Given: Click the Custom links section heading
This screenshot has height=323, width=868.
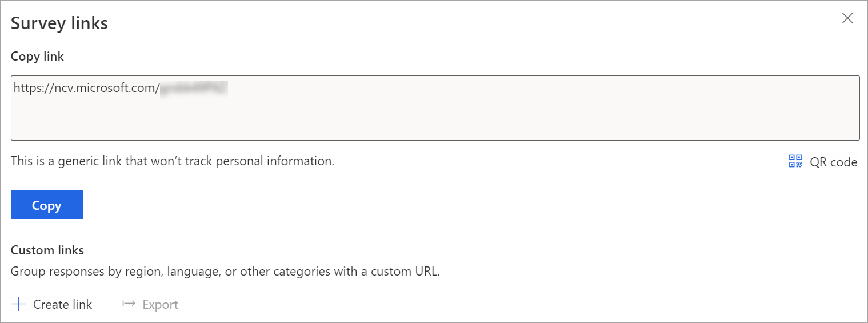Looking at the screenshot, I should click(x=47, y=250).
